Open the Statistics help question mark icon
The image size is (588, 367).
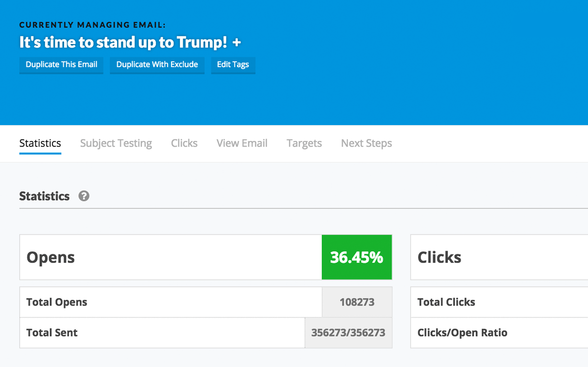point(84,196)
